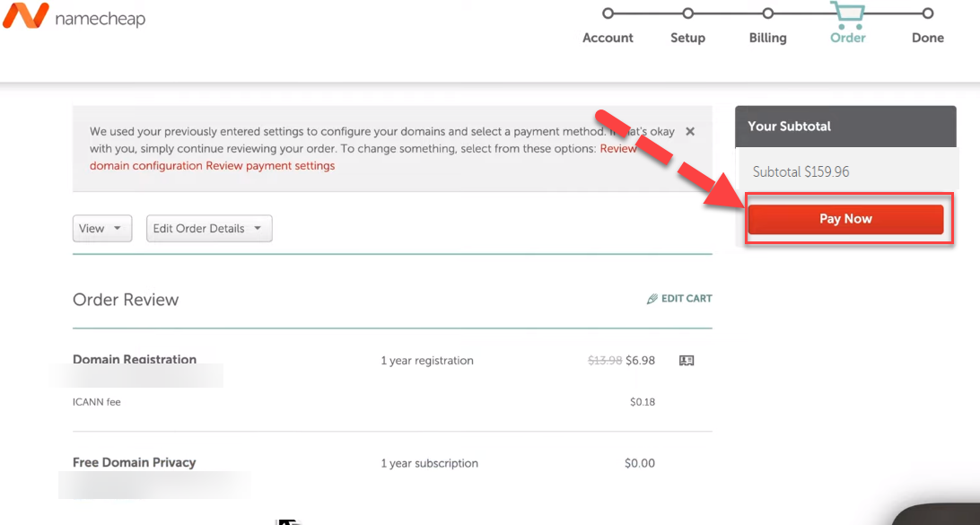Open Review payment settings link
This screenshot has height=525, width=980.
click(x=270, y=166)
